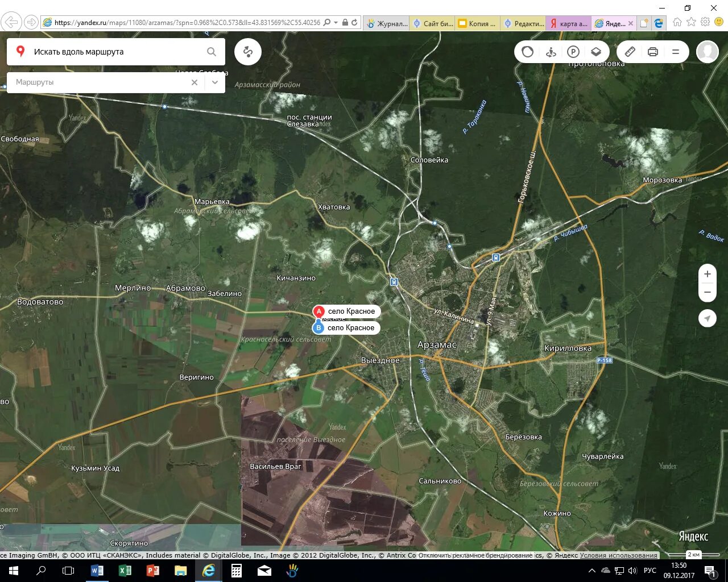Viewport: 728px width, 582px height.
Task: Click the Выездное label on map
Action: pos(380,360)
